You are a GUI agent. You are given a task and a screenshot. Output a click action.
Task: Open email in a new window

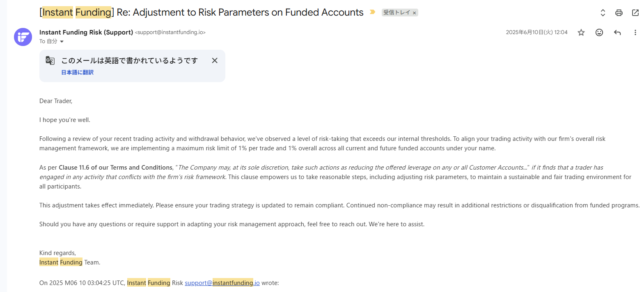[635, 13]
